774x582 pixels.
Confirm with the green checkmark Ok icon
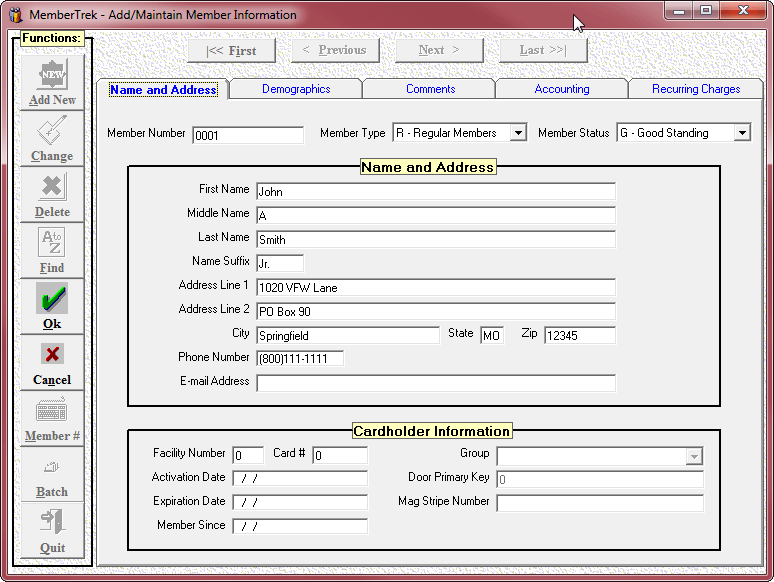coord(52,298)
